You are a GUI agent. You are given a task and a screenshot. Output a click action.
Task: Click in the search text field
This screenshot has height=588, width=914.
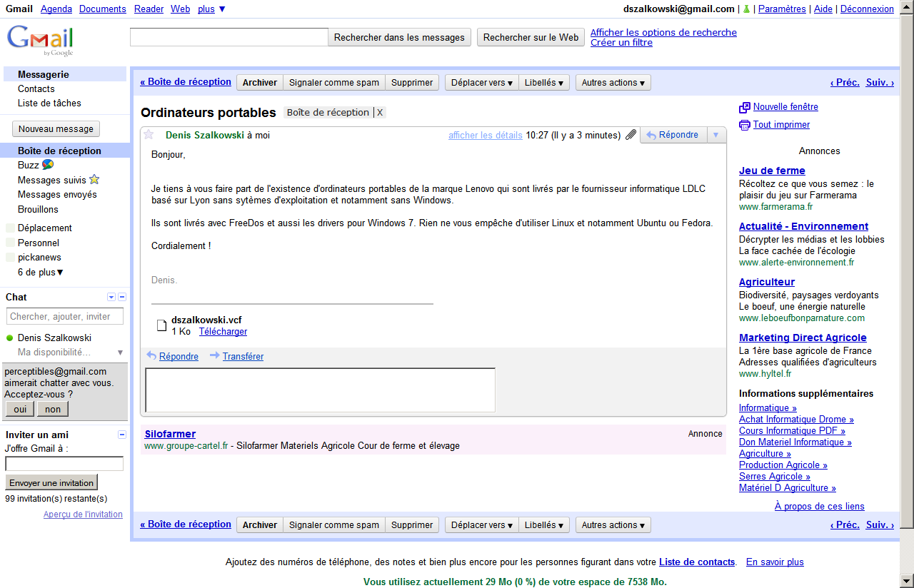229,38
